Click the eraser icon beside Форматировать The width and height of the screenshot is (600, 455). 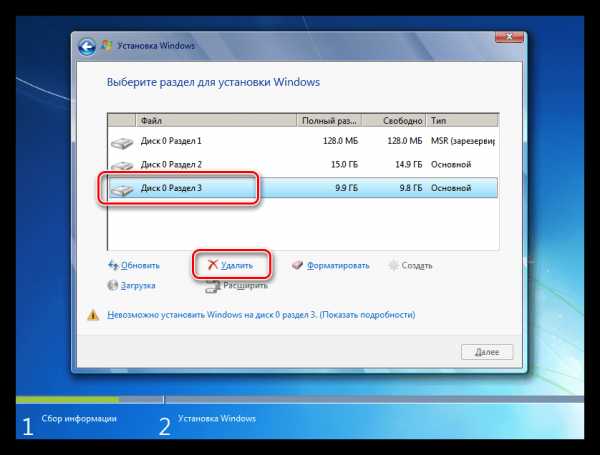click(297, 265)
